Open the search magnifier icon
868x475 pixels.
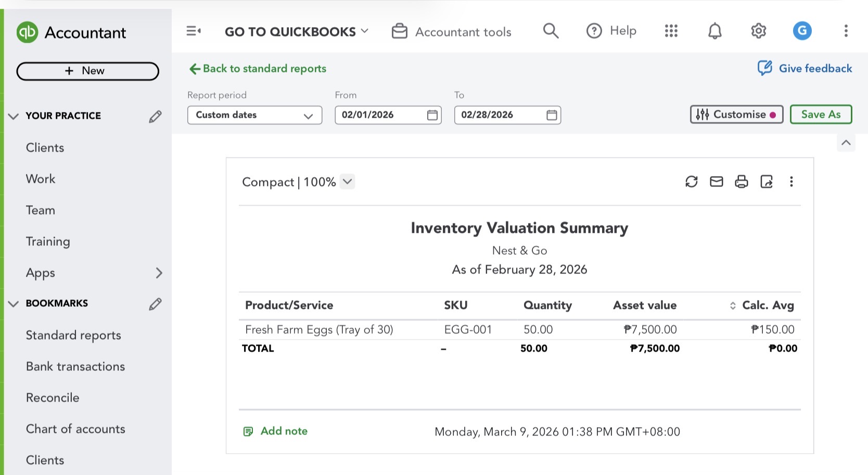click(x=551, y=31)
